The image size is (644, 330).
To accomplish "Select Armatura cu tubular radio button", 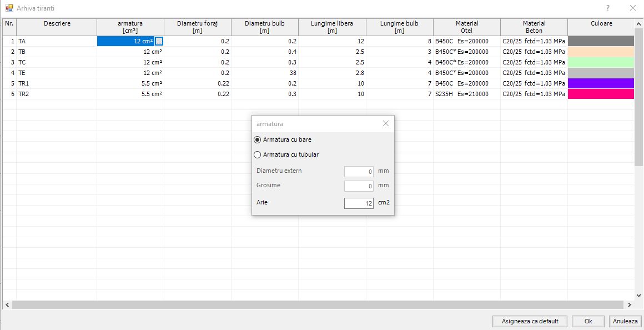I will click(257, 155).
